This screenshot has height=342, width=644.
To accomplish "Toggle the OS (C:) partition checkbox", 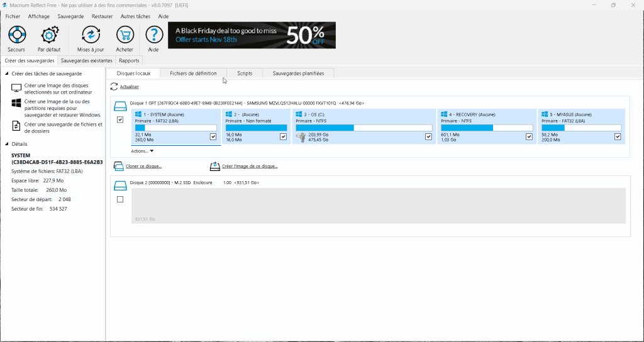I will tap(428, 136).
